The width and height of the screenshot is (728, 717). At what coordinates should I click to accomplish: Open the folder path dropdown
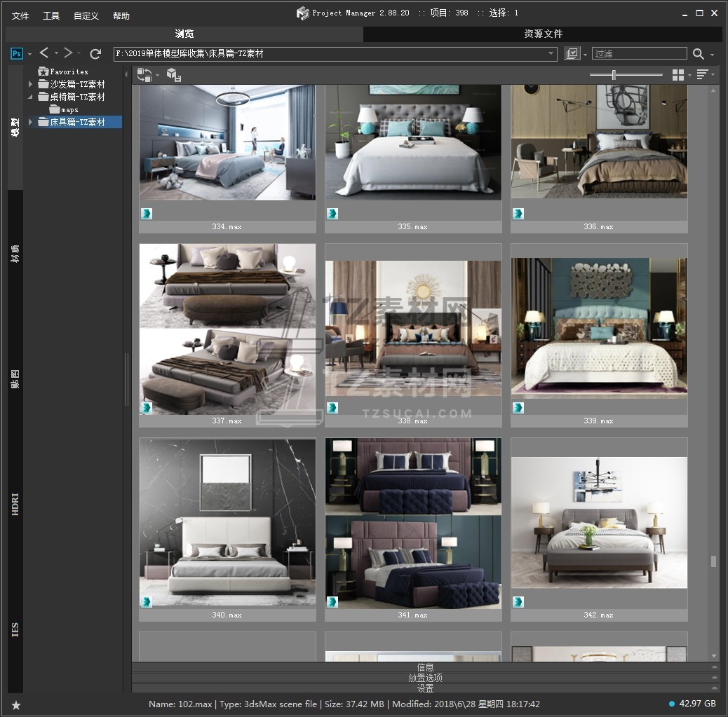551,54
